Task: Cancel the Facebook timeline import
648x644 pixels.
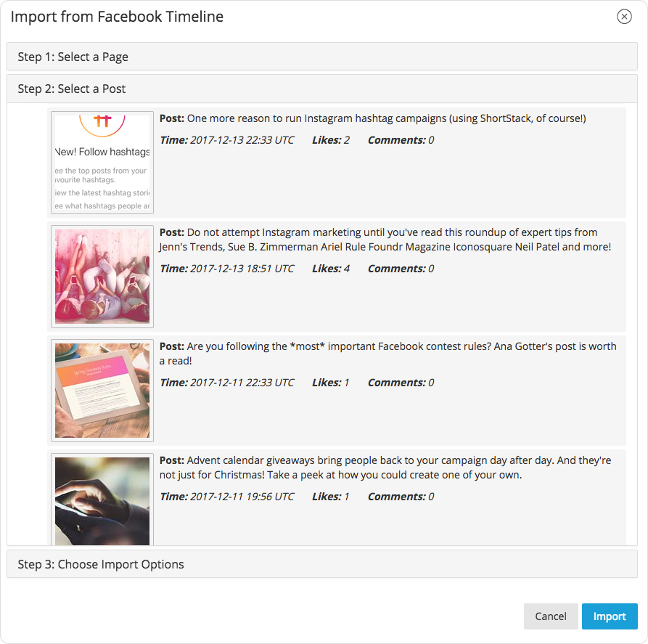Action: (551, 616)
